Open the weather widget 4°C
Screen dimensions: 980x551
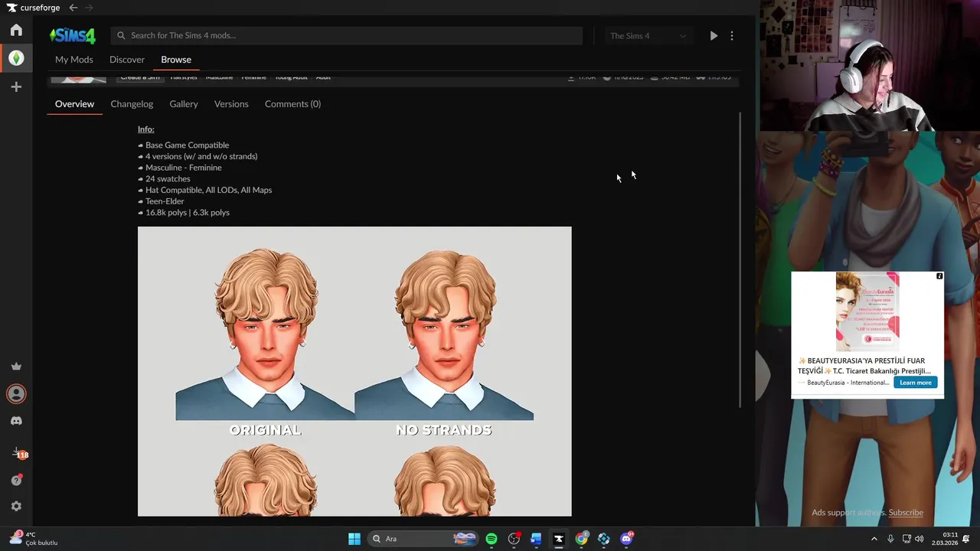[x=34, y=539]
